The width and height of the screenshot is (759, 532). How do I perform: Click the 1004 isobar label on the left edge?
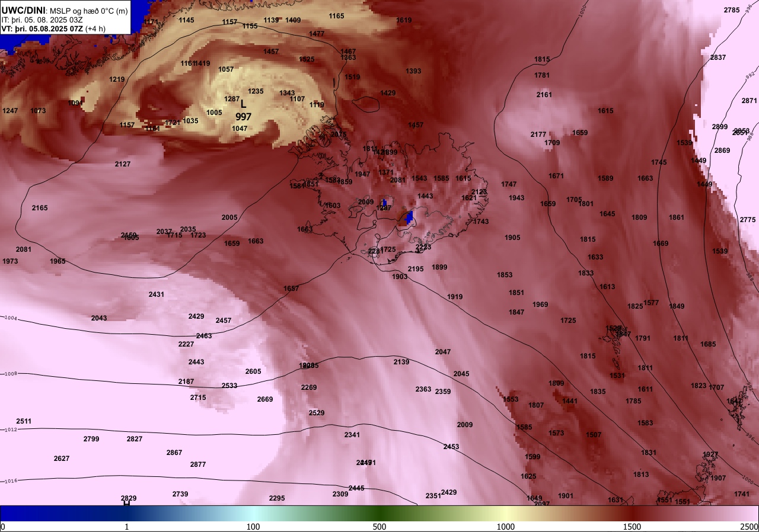(x=10, y=318)
